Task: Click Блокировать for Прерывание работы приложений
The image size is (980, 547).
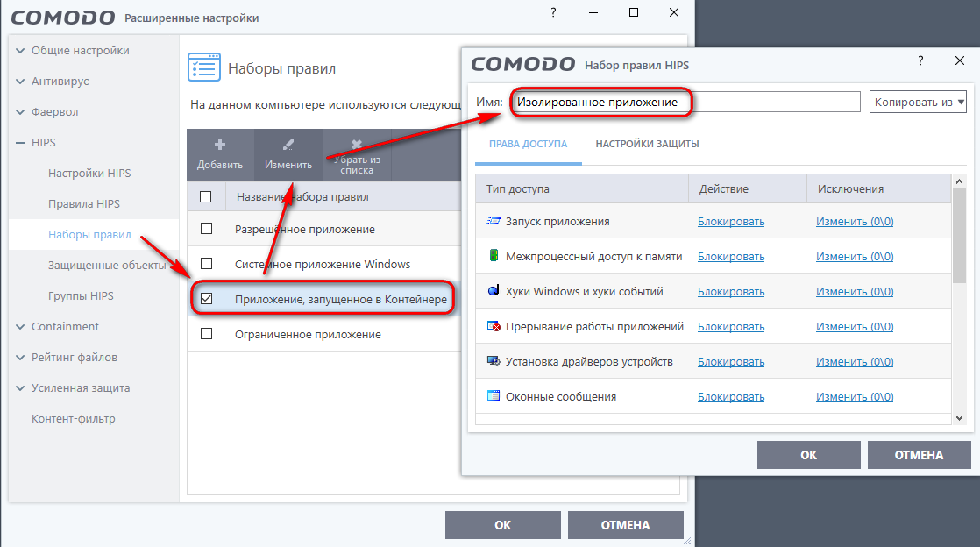Action: (731, 326)
